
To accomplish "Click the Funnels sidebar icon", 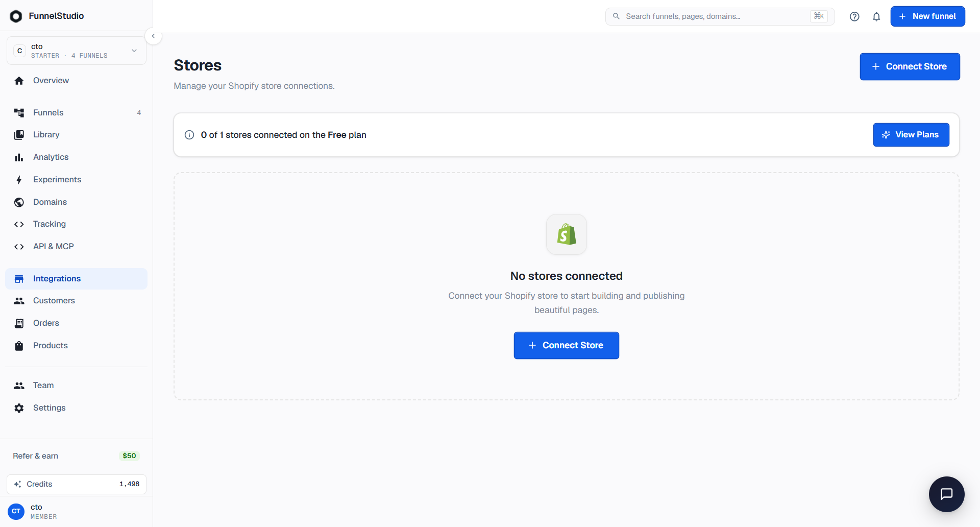I will click(19, 113).
